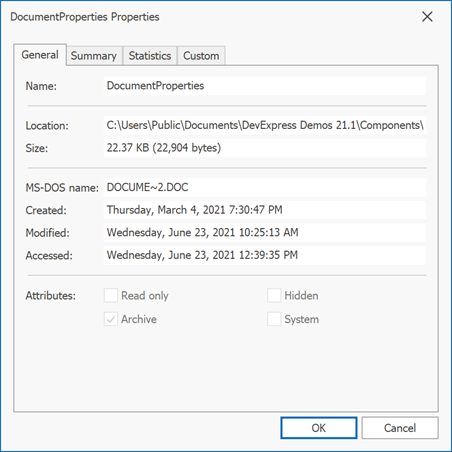
Task: Close the DocumentProperties Properties dialog
Action: point(427,17)
